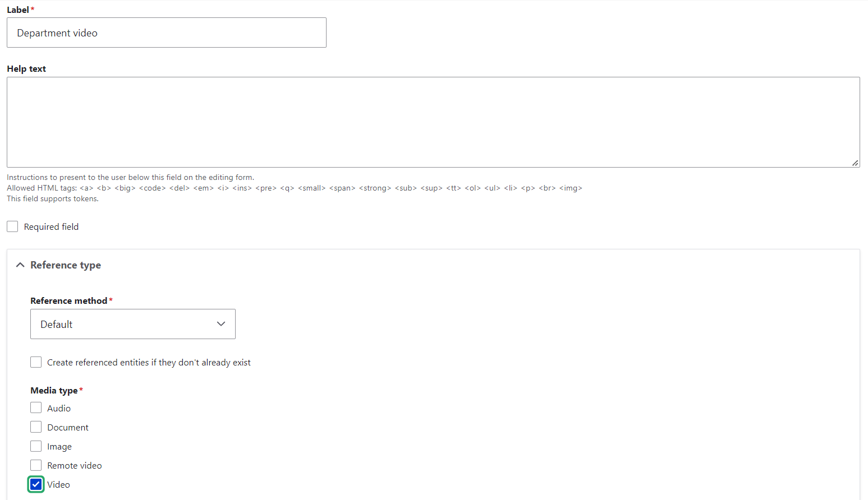The width and height of the screenshot is (868, 500).
Task: Click the chevron icon on the Reference method selector
Action: coord(221,324)
